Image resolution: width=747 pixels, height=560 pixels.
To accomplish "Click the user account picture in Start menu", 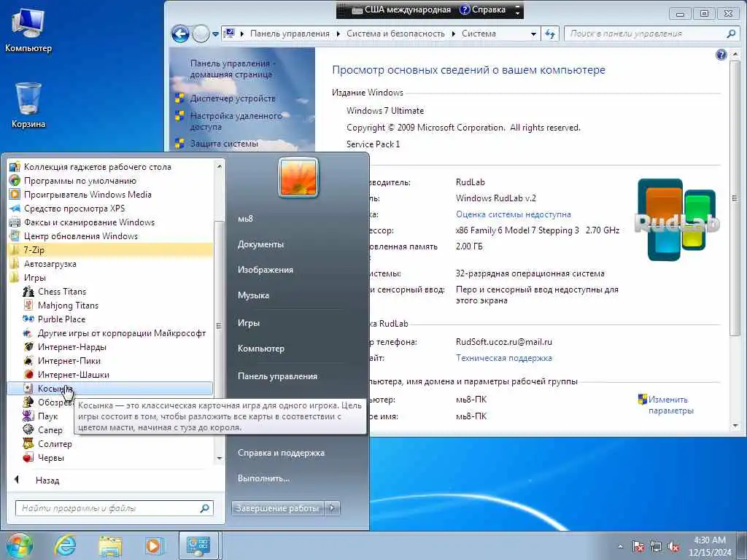I will (x=298, y=177).
